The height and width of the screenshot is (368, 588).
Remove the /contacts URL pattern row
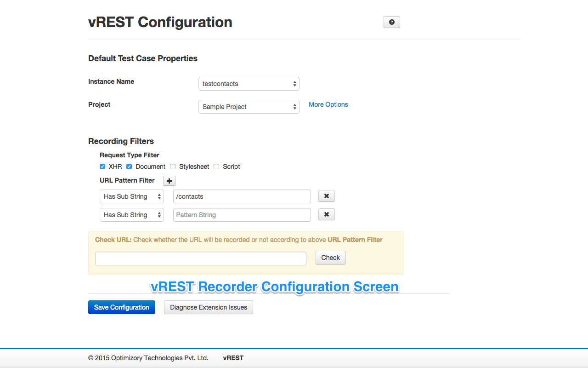coord(326,196)
